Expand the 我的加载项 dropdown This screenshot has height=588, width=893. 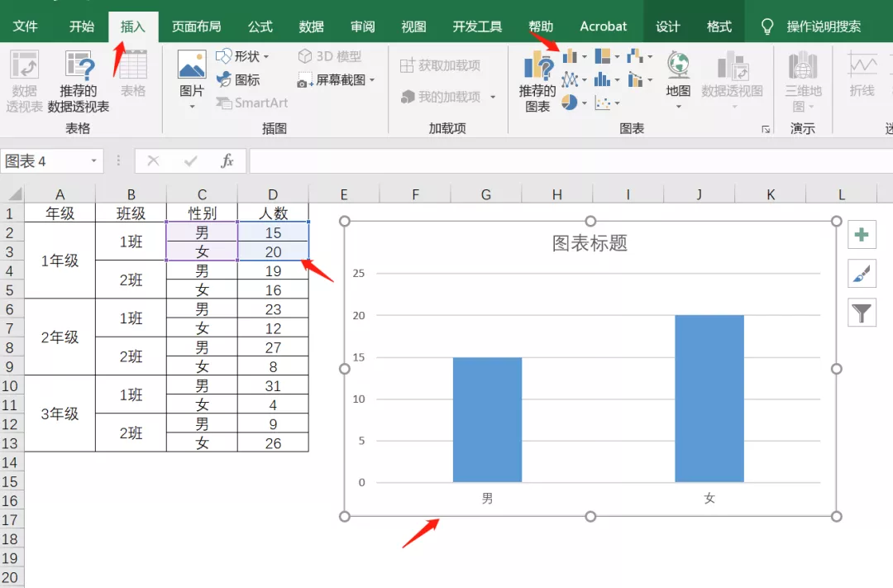pos(493,97)
